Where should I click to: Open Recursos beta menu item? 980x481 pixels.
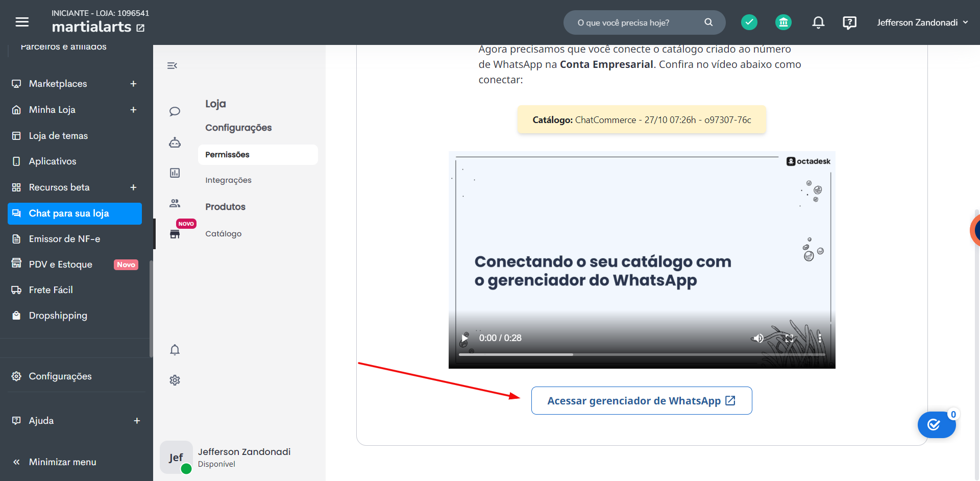pyautogui.click(x=75, y=187)
